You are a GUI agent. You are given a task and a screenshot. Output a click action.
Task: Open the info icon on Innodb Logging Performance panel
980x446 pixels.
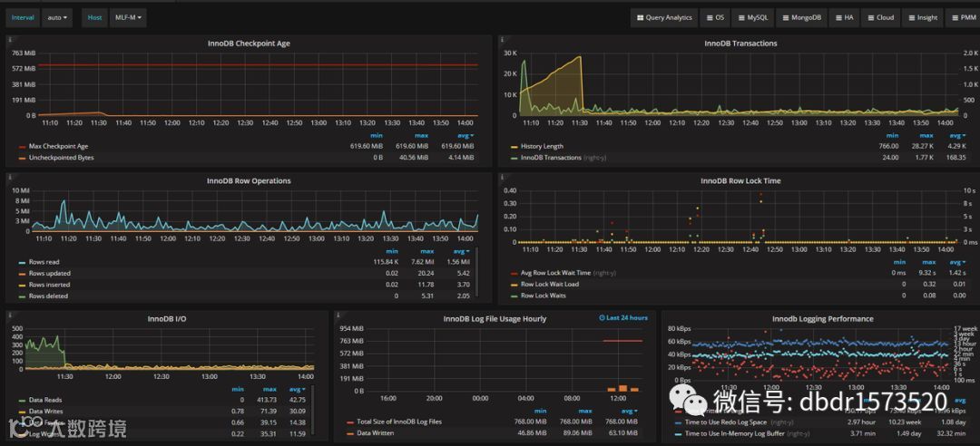pos(666,315)
